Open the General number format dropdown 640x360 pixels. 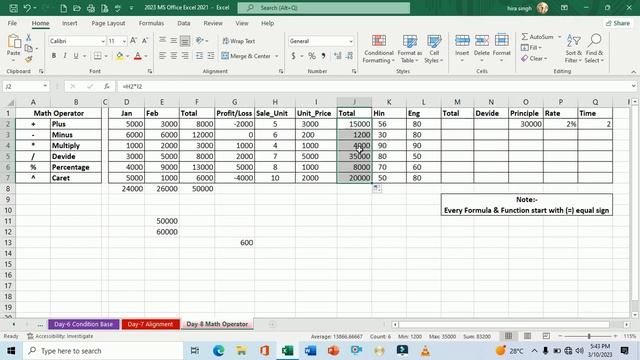click(x=351, y=41)
